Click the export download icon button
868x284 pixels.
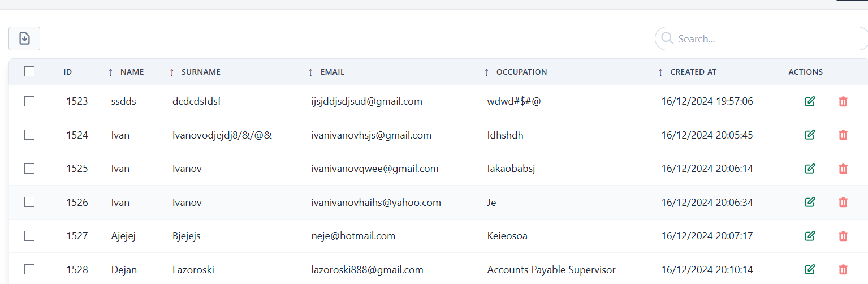click(x=24, y=38)
